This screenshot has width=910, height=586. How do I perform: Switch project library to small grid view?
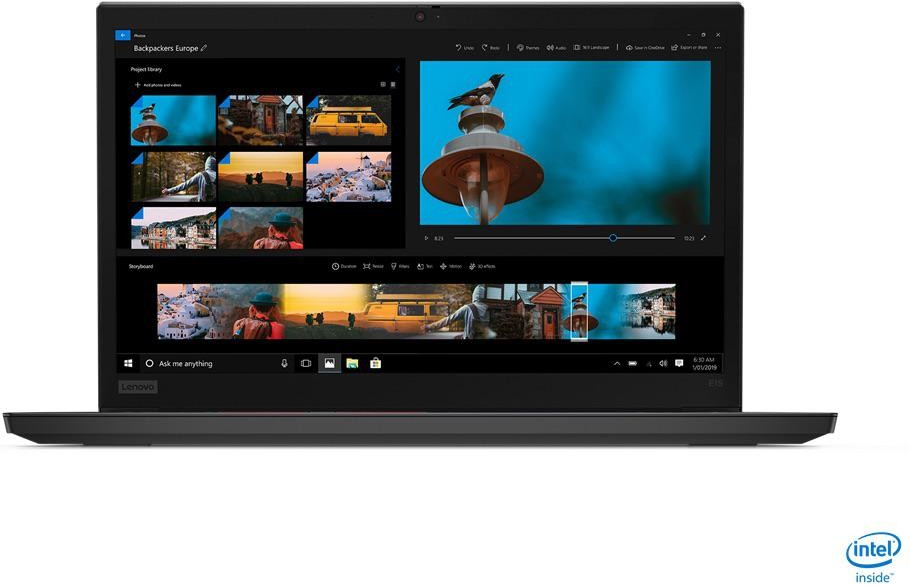point(393,85)
